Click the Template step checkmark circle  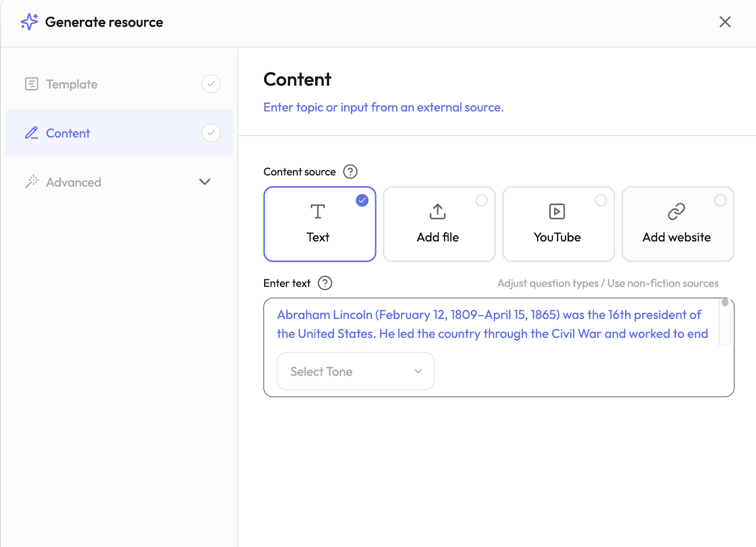[x=211, y=84]
